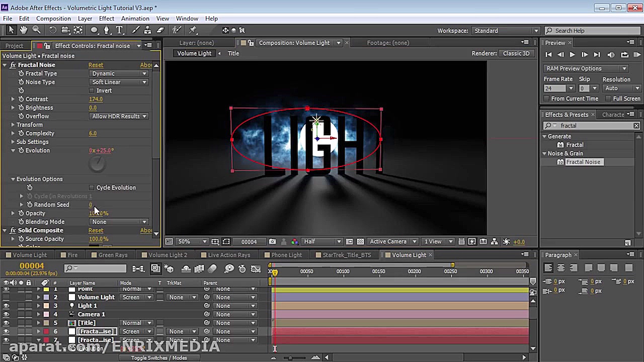Select the Horizontal Type tool
The height and width of the screenshot is (362, 644).
pyautogui.click(x=120, y=30)
